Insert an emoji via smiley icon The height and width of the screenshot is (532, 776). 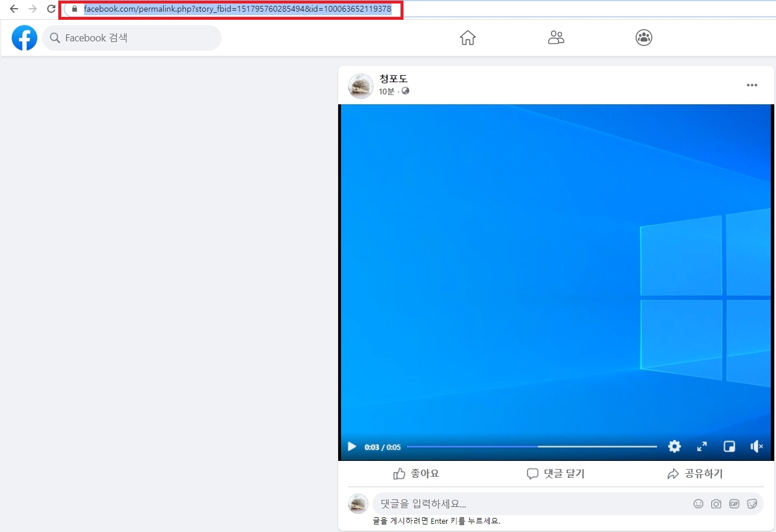[698, 503]
